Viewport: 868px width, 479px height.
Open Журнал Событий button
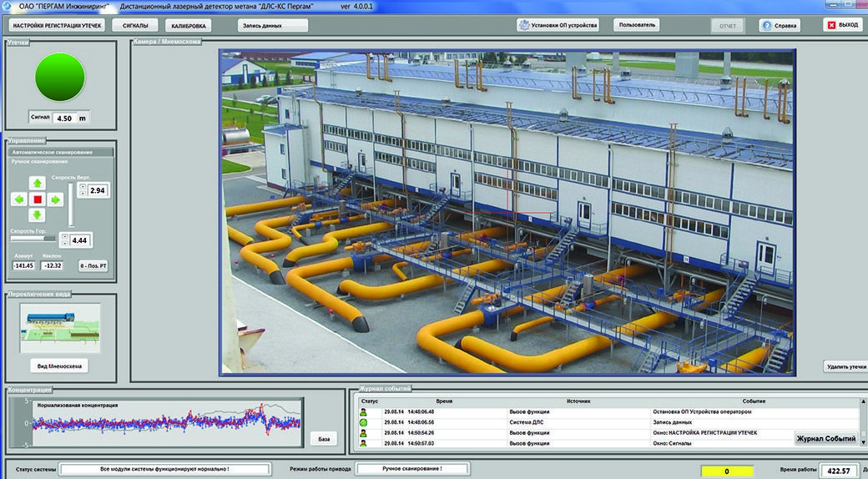(x=826, y=439)
